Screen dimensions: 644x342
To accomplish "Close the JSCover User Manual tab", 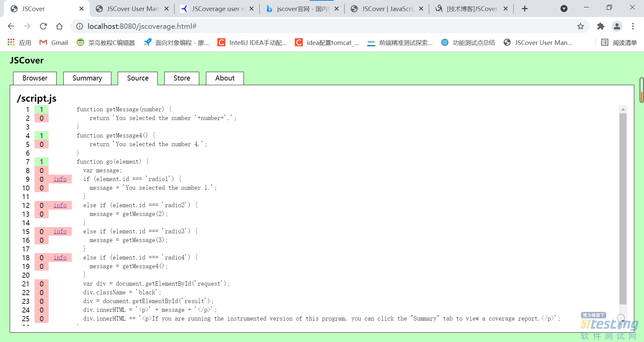I will click(x=166, y=9).
